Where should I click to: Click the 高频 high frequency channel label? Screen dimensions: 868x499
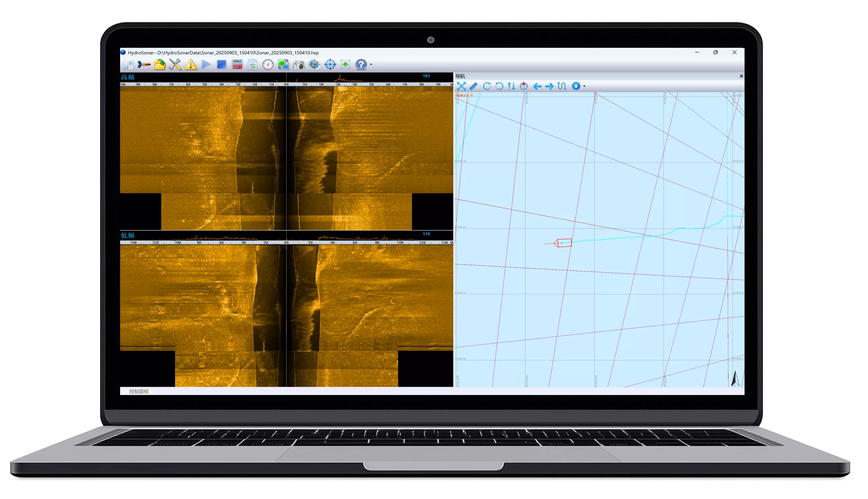tap(127, 77)
